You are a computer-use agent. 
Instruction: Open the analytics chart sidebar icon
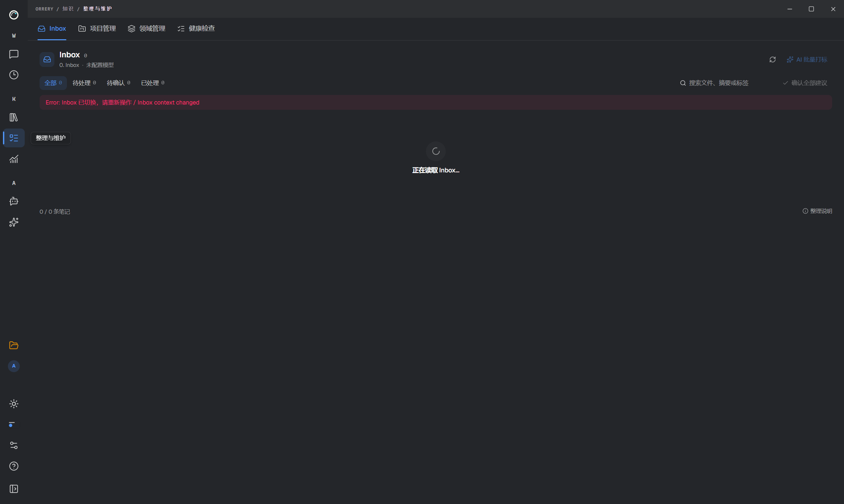pos(14,159)
